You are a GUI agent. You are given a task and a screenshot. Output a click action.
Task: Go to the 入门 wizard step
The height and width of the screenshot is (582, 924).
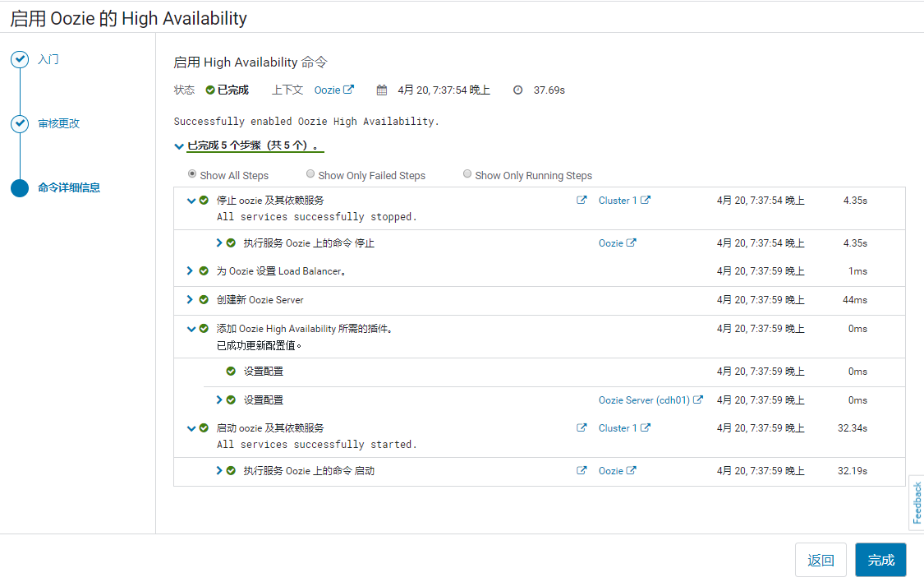click(x=48, y=59)
